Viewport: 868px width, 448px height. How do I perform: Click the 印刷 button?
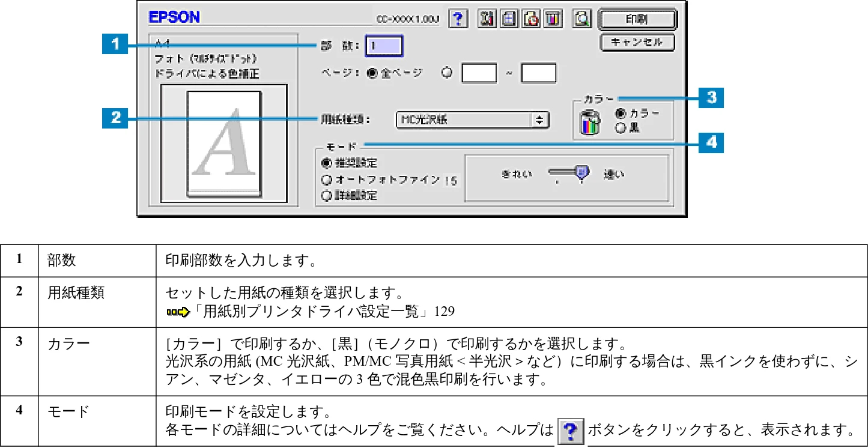638,19
